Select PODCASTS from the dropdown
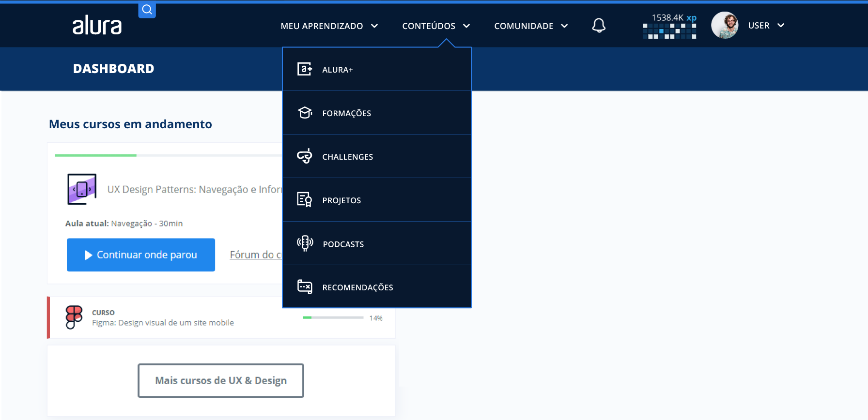The height and width of the screenshot is (420, 868). coord(377,243)
